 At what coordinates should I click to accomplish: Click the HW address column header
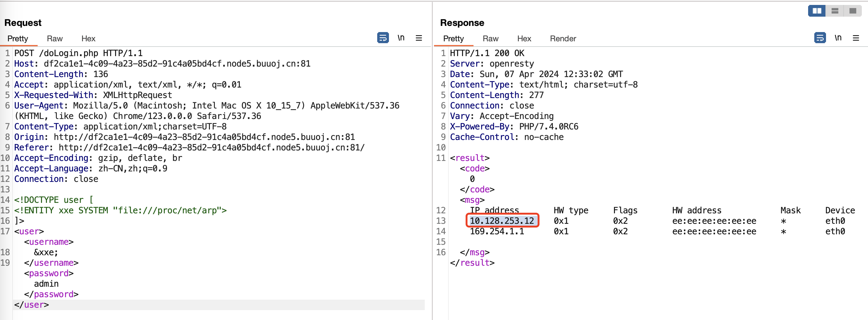click(697, 210)
